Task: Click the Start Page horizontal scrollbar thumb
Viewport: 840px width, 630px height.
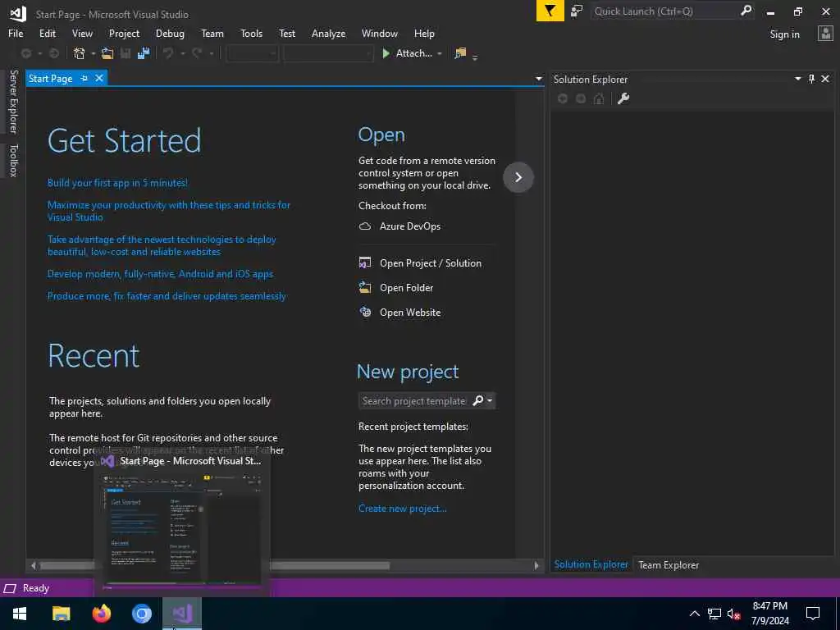Action: (214, 565)
